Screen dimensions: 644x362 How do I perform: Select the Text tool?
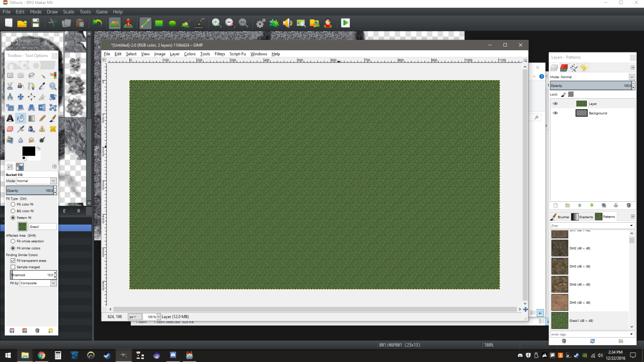point(10,118)
